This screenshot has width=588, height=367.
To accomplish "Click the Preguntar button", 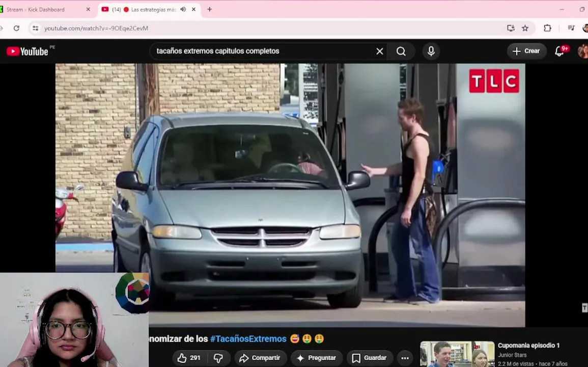I will pyautogui.click(x=316, y=358).
